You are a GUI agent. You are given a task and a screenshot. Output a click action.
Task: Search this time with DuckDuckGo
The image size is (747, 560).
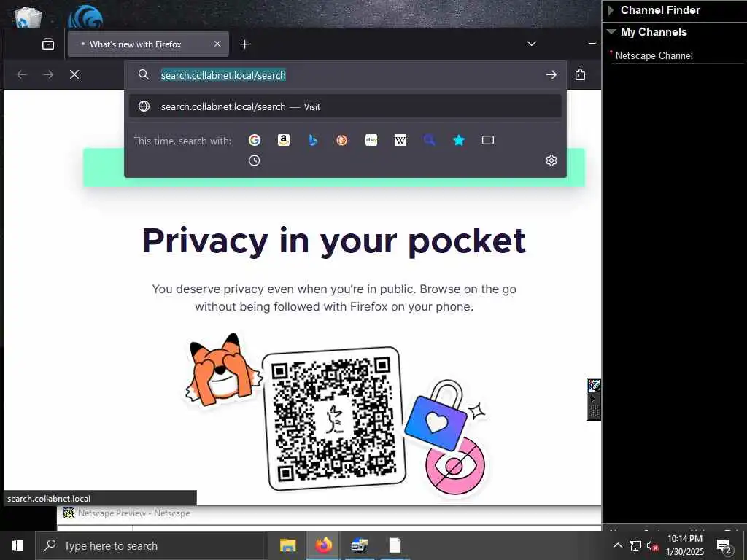[x=341, y=140]
